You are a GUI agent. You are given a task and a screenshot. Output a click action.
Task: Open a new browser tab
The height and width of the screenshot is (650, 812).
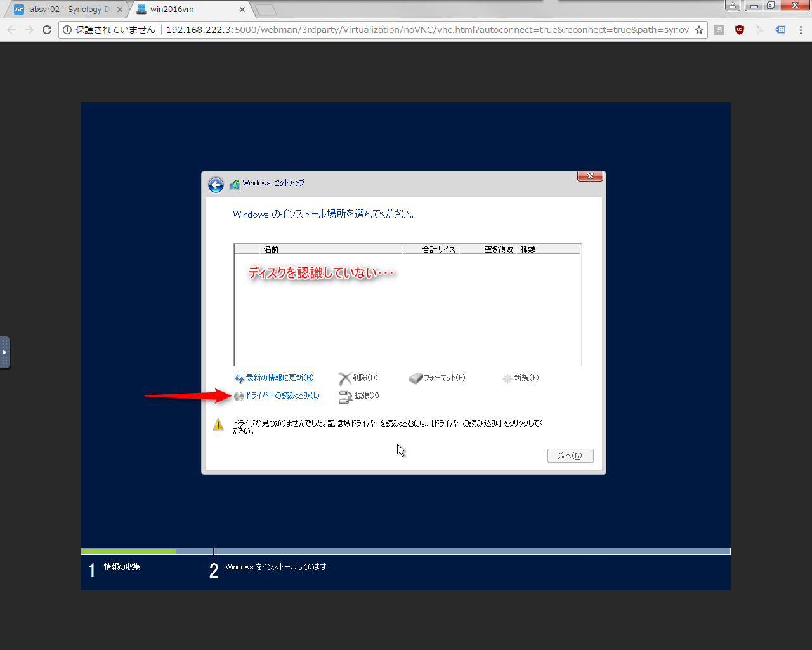(x=265, y=10)
